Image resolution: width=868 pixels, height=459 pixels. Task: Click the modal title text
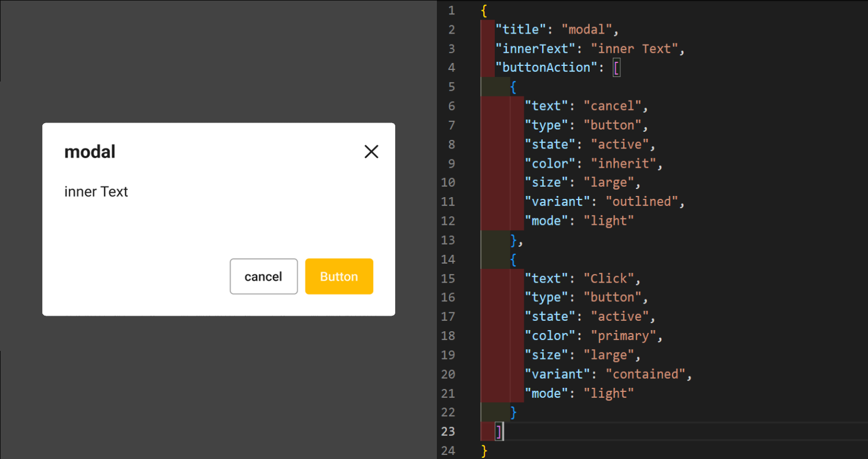(90, 152)
